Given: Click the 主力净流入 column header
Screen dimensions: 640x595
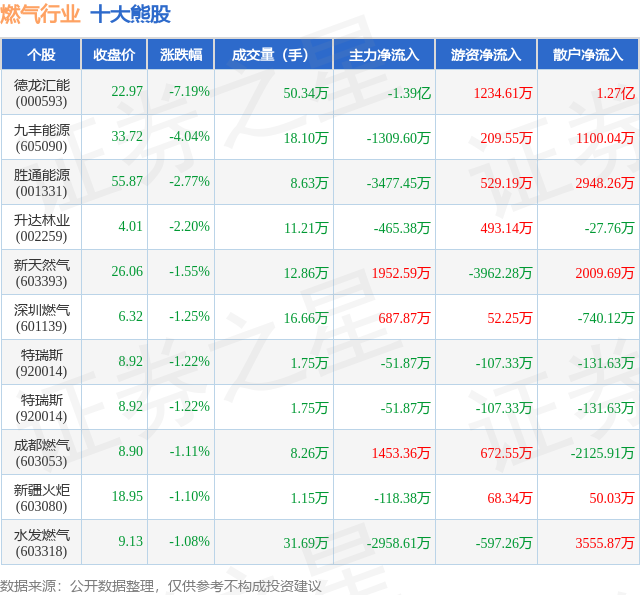Looking at the screenshot, I should [x=384, y=54].
